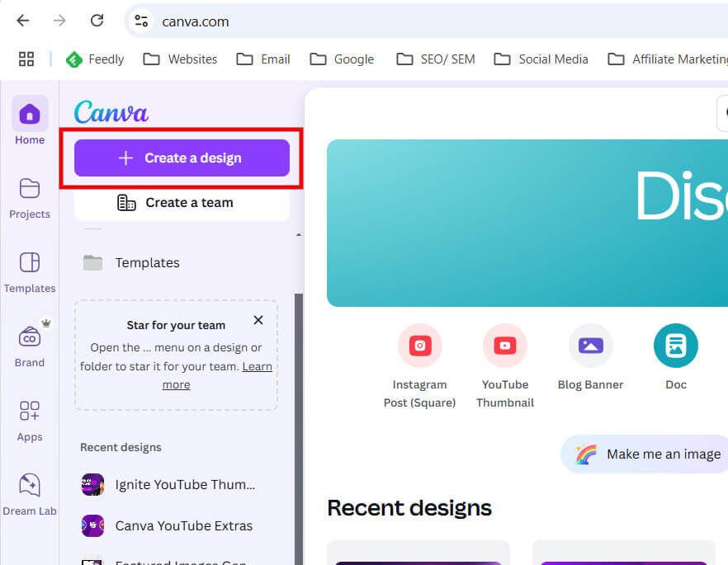Dismiss the Star for your team tip
The width and height of the screenshot is (728, 565).
[258, 320]
